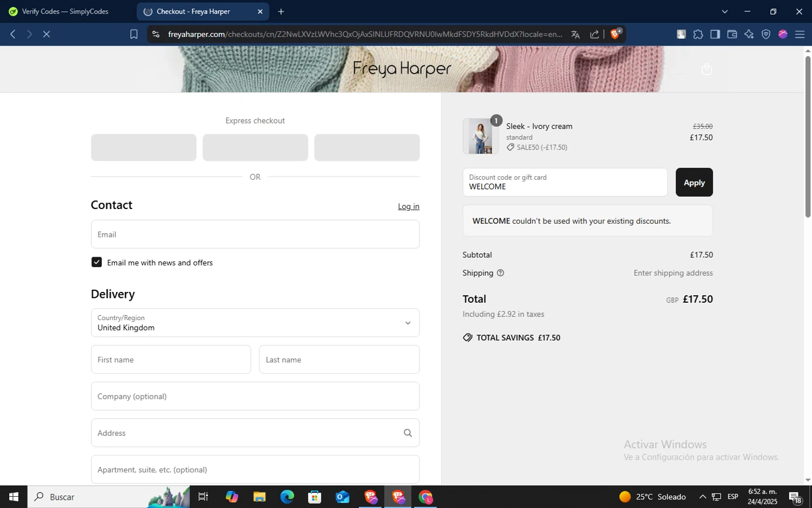This screenshot has width=812, height=508.
Task: View site information icon in address bar
Action: point(156,34)
